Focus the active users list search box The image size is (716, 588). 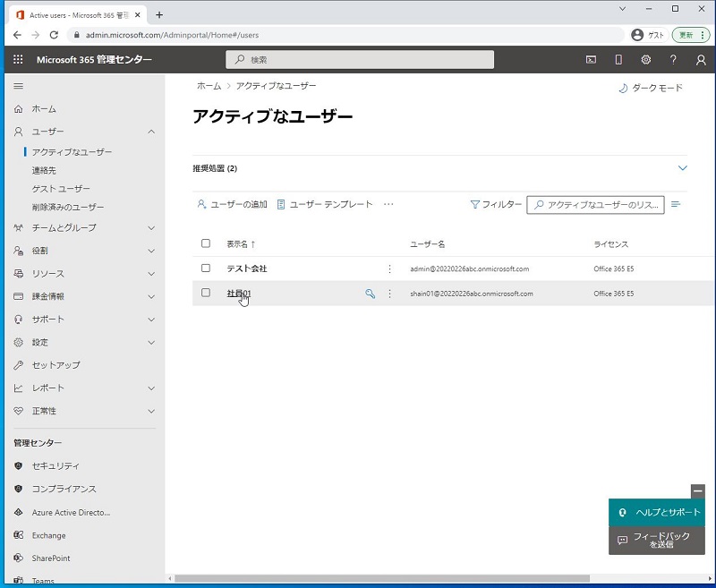pyautogui.click(x=595, y=205)
